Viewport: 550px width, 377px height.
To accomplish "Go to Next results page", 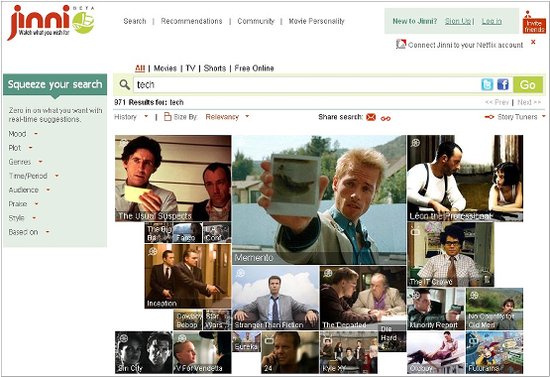I will click(x=529, y=102).
